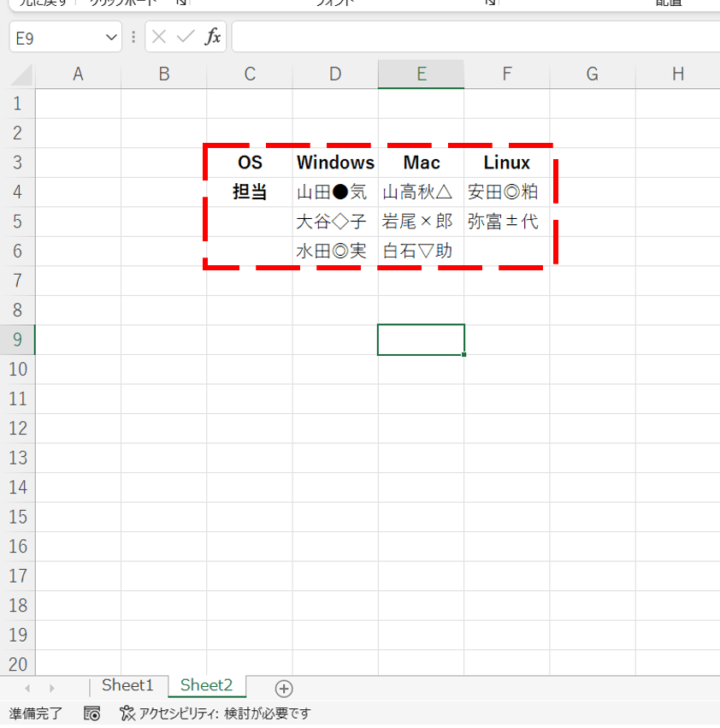The width and height of the screenshot is (720, 728).
Task: Select row 20 header
Action: 18,665
